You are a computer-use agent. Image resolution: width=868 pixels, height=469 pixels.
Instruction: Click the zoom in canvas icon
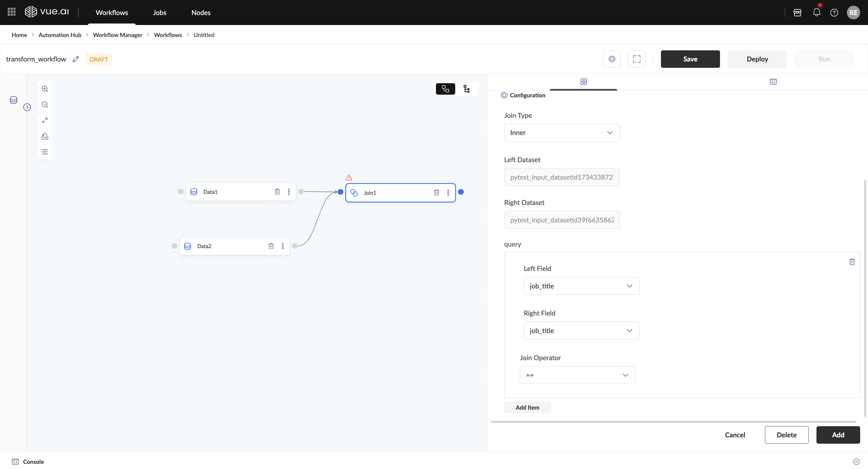(45, 89)
